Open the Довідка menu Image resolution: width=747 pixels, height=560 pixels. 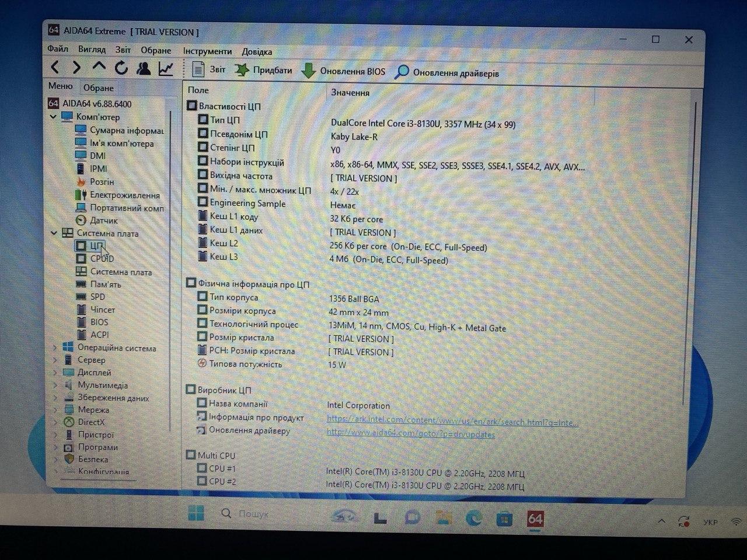click(257, 52)
